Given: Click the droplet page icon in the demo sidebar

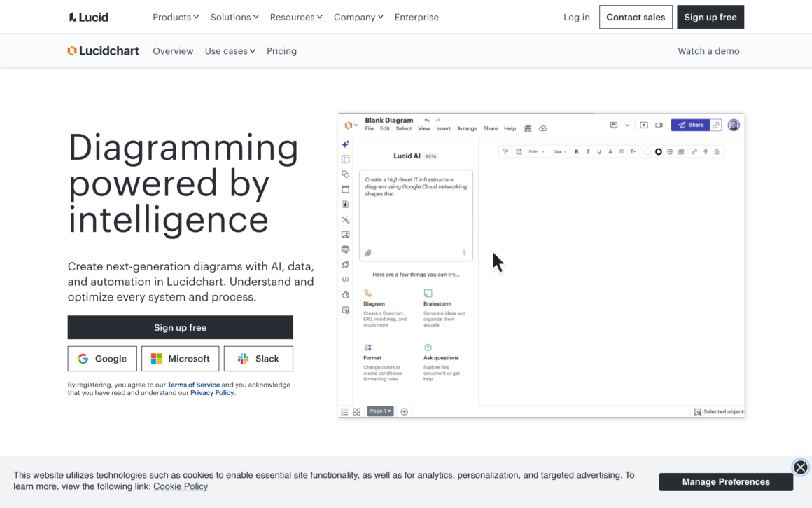Looking at the screenshot, I should click(x=345, y=204).
